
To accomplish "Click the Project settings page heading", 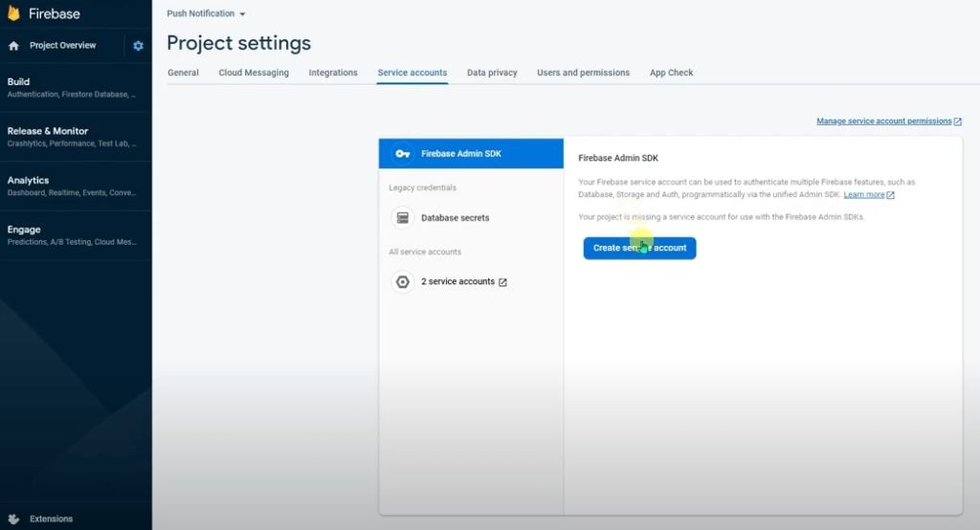I will tap(238, 43).
